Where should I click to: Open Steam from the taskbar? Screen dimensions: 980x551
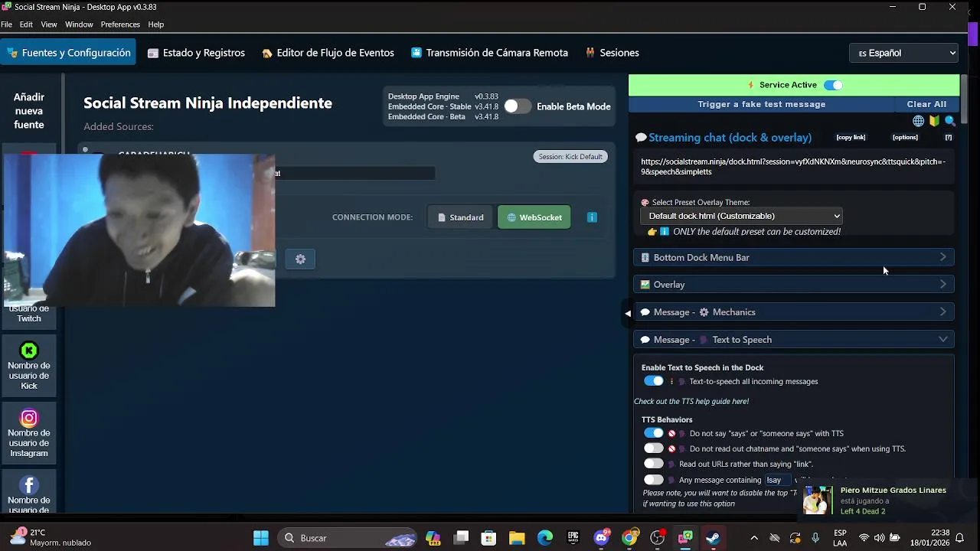713,538
